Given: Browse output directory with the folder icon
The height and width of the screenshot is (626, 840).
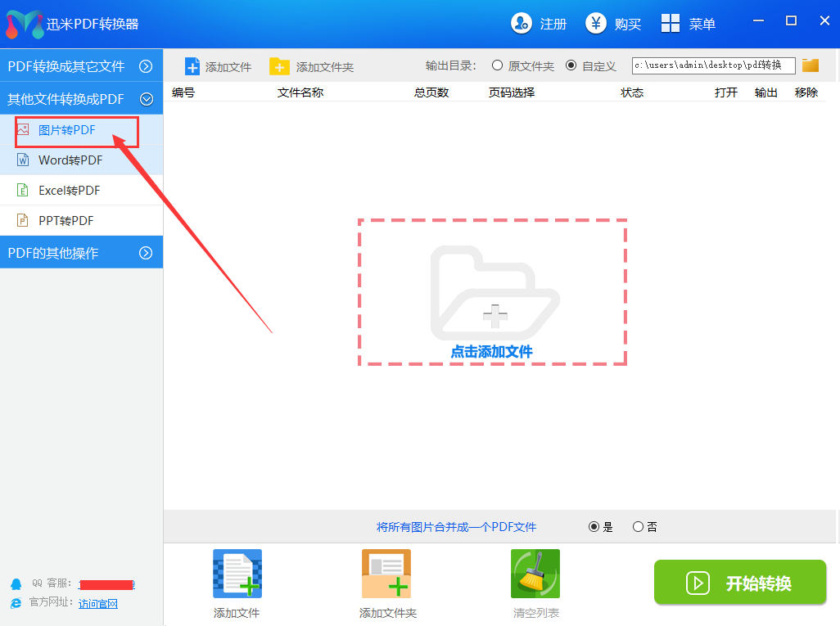Looking at the screenshot, I should tap(811, 65).
